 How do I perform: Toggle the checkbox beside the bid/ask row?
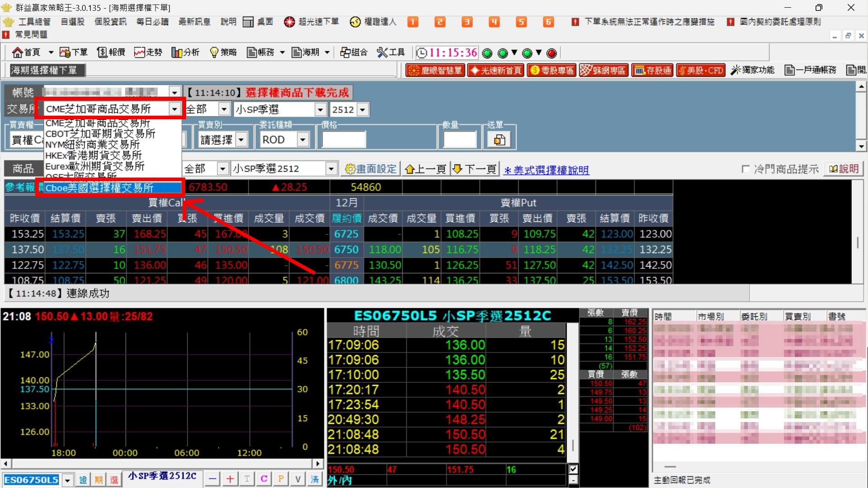[573, 469]
